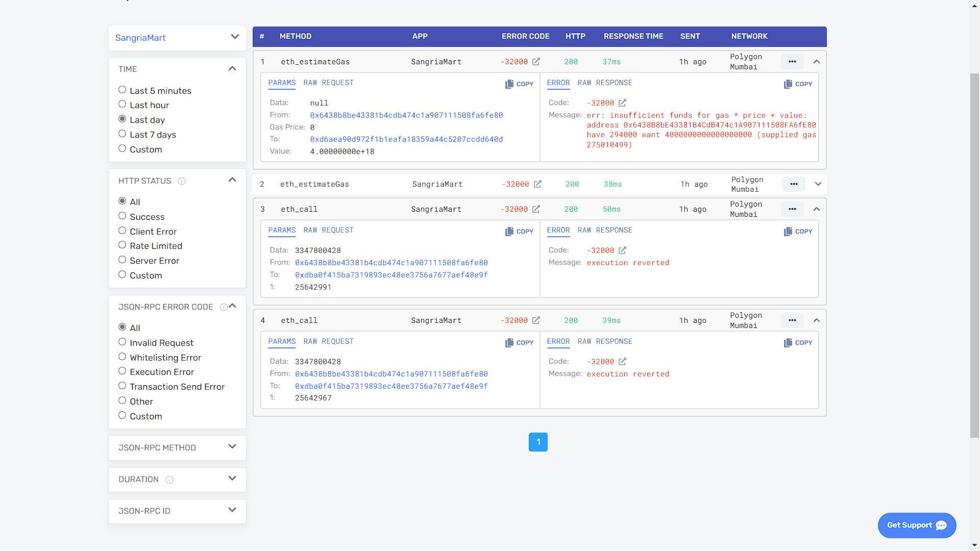
Task: Click the info icon next to DURATION
Action: tap(169, 480)
